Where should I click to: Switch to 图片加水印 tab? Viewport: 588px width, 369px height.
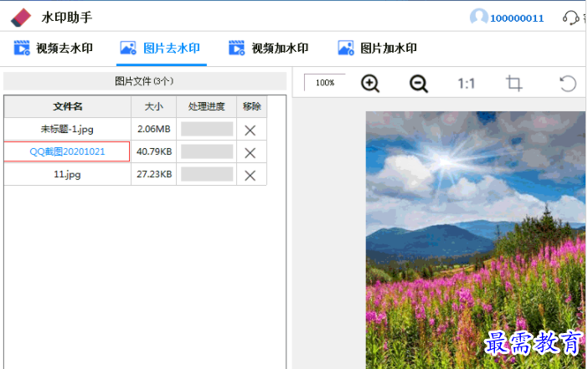point(377,49)
